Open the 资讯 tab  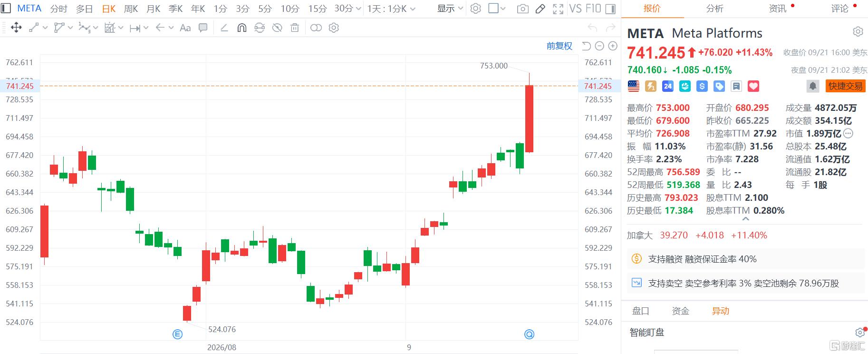point(777,8)
